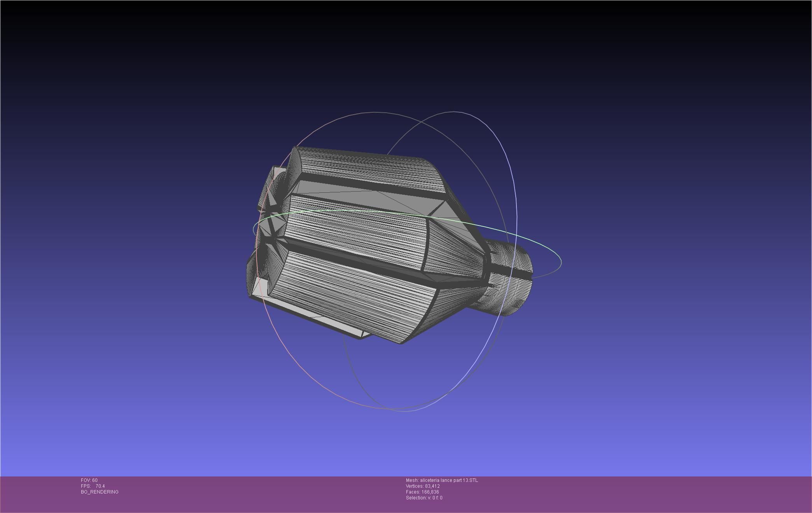Image resolution: width=812 pixels, height=513 pixels.
Task: Click the Selection: v: 0 f: 0 line
Action: coord(424,498)
